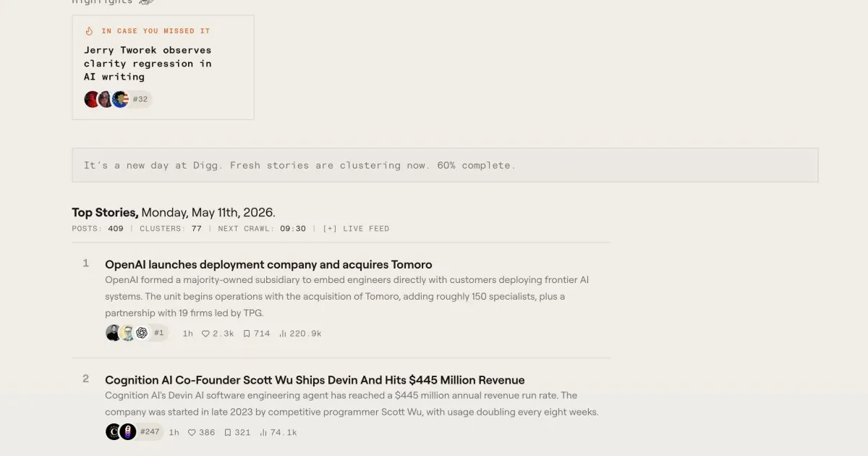This screenshot has width=868, height=456.
Task: Click the OpenAI logo avatar under story 1
Action: 142,333
